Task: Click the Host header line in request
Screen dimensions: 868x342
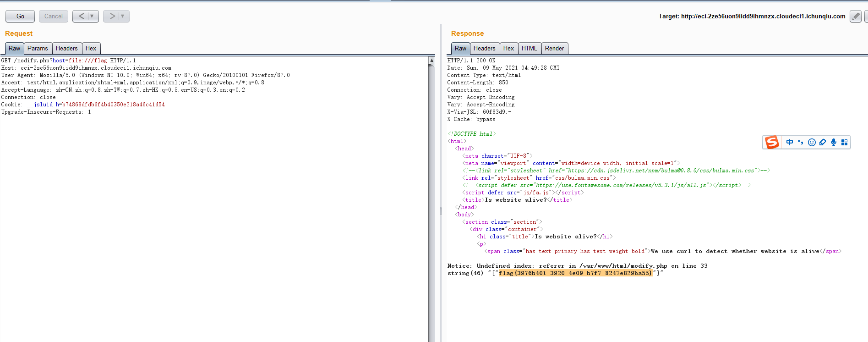Action: 86,68
